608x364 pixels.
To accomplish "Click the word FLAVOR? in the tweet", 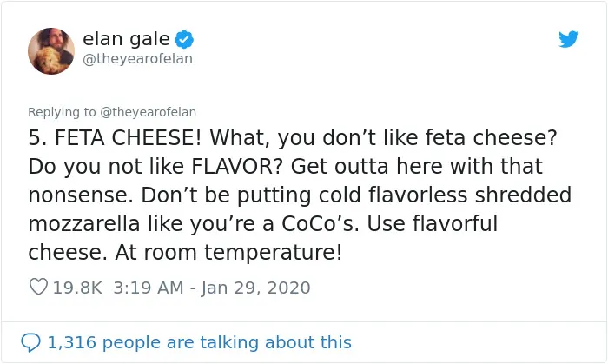I will click(x=238, y=166).
